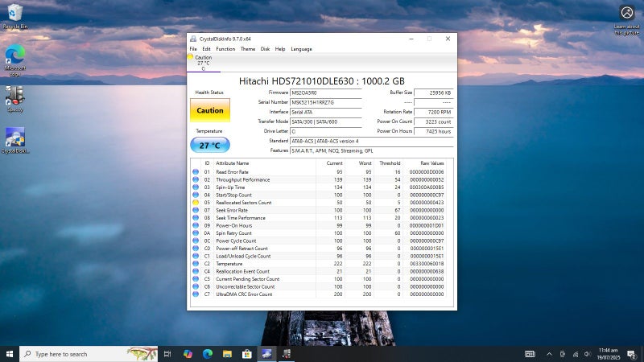Click the Features field listing S.M.A.R.T., APM

click(x=372, y=150)
